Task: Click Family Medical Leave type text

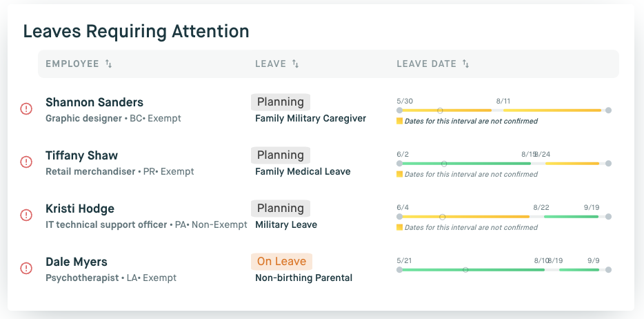Action: click(303, 171)
